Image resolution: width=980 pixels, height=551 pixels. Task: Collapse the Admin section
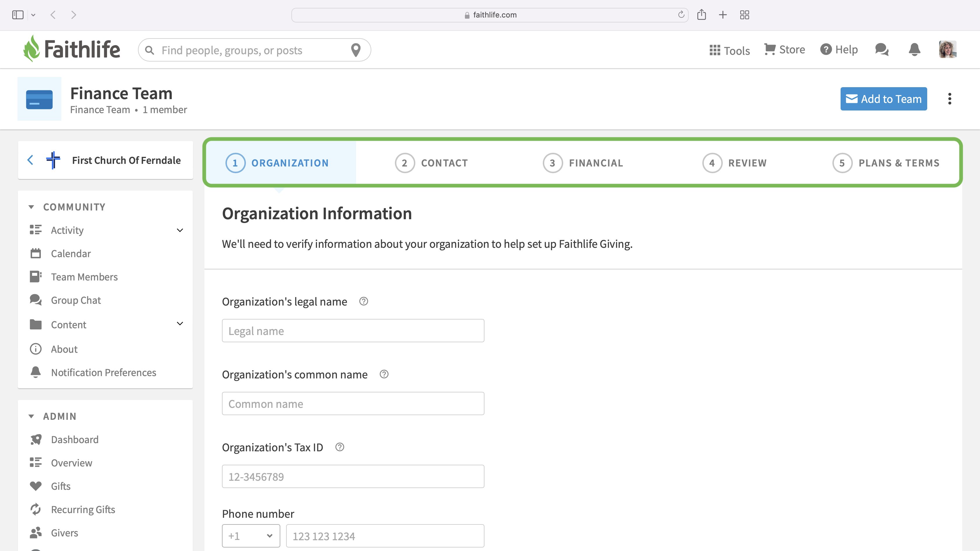(32, 416)
